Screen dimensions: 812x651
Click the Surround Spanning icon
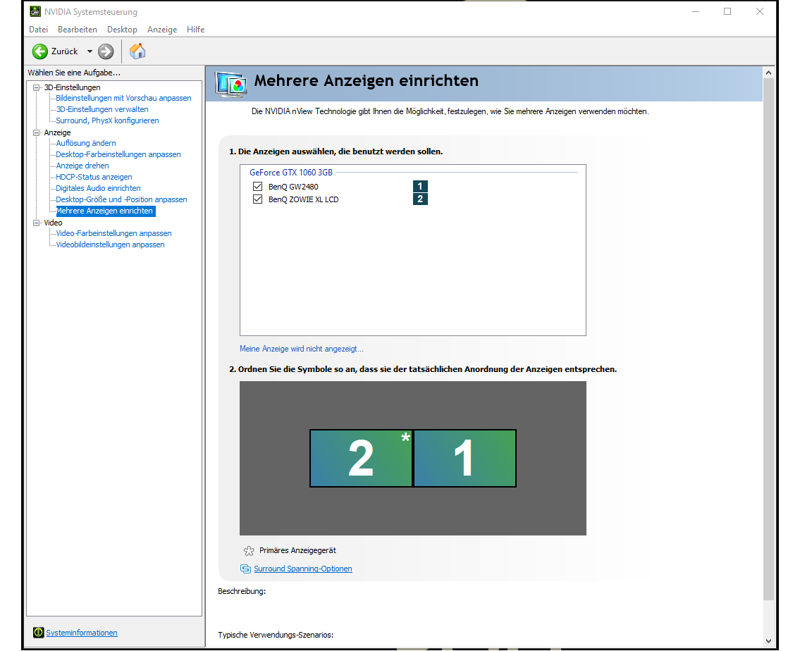point(245,569)
